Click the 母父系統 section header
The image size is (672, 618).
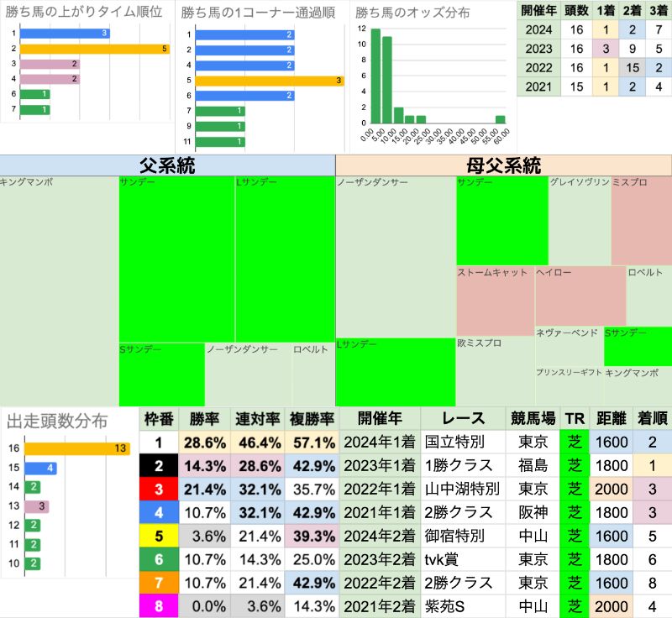coord(503,165)
